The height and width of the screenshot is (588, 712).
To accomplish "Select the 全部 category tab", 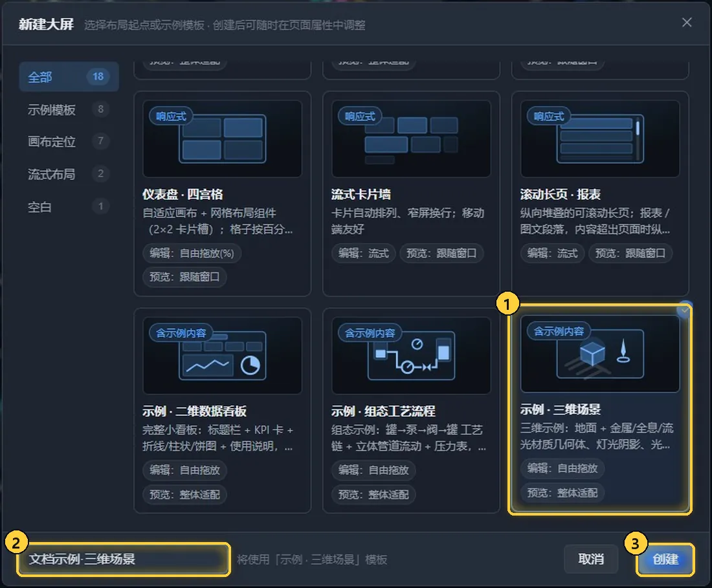I will tap(69, 77).
